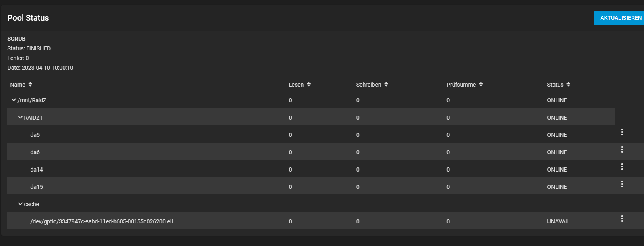This screenshot has width=644, height=246.
Task: Select the da14 disk row
Action: (311, 169)
